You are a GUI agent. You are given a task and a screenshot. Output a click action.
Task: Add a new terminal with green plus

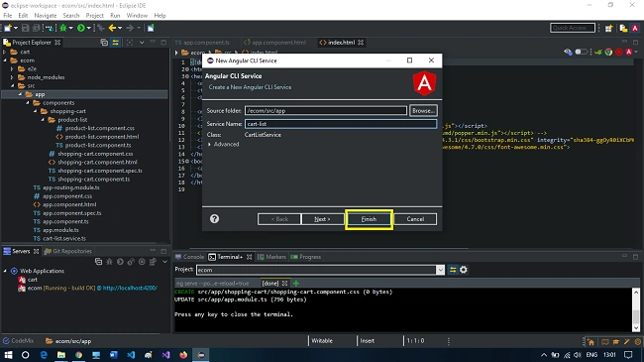click(296, 284)
